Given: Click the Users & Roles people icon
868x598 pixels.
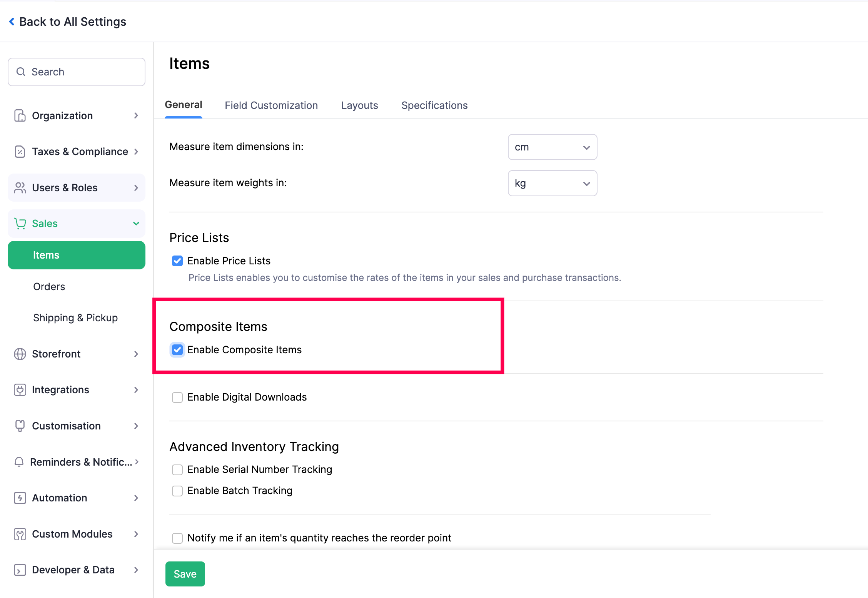Looking at the screenshot, I should [x=20, y=188].
